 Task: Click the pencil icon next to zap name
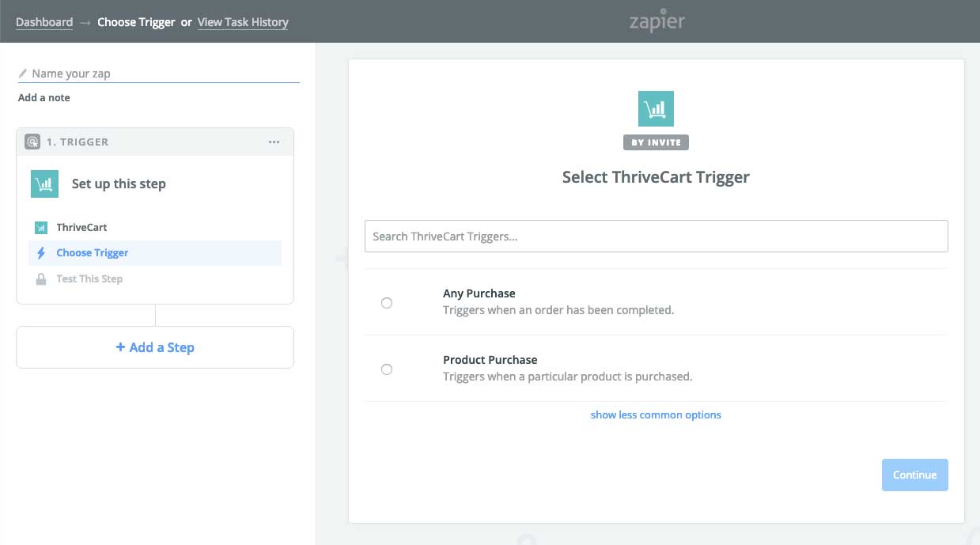23,74
